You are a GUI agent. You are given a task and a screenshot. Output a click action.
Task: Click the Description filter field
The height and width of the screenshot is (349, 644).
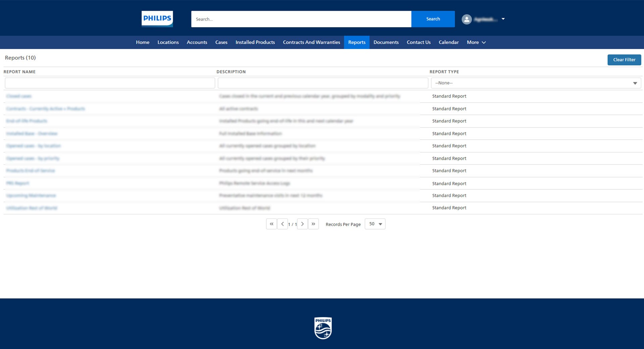(x=323, y=83)
